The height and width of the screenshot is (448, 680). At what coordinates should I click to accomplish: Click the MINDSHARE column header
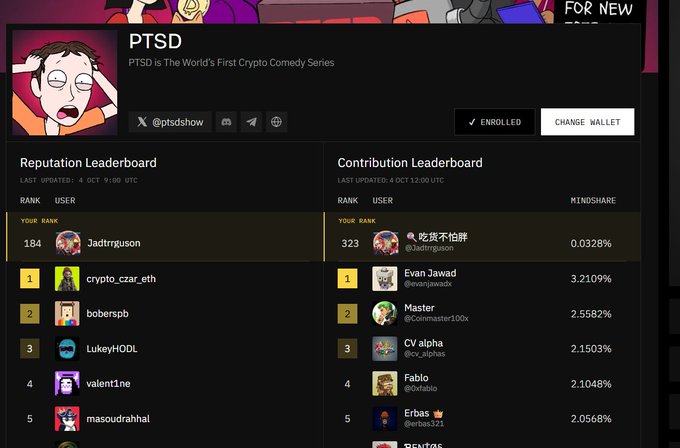pyautogui.click(x=593, y=200)
